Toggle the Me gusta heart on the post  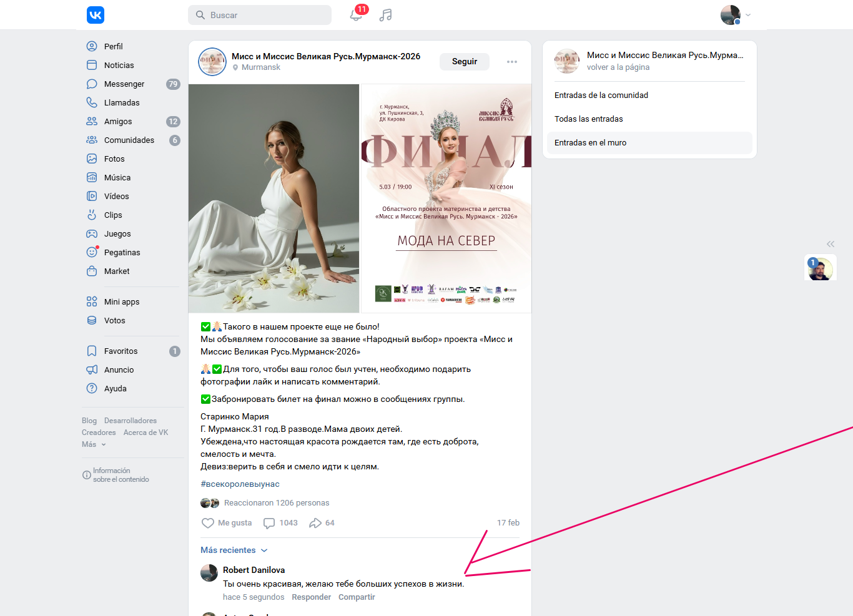coord(208,523)
